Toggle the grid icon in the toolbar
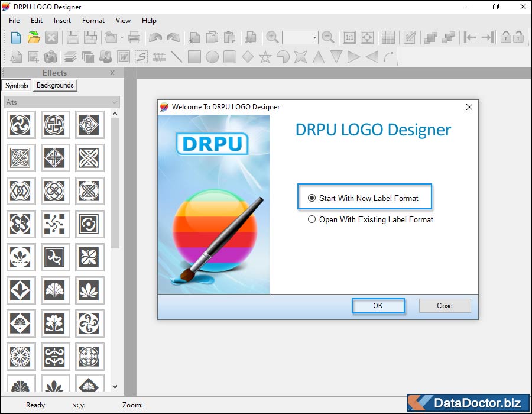This screenshot has height=414, width=532. (388, 37)
